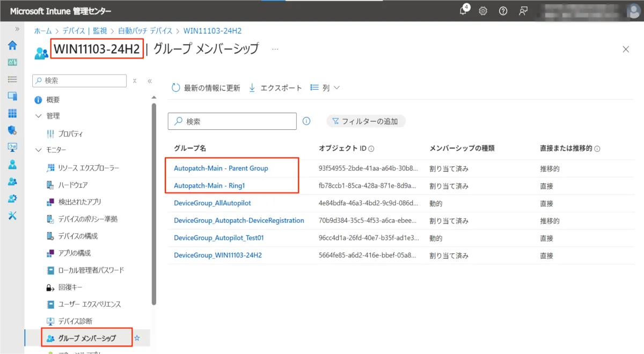Click the Home icon in left sidebar

[x=12, y=45]
